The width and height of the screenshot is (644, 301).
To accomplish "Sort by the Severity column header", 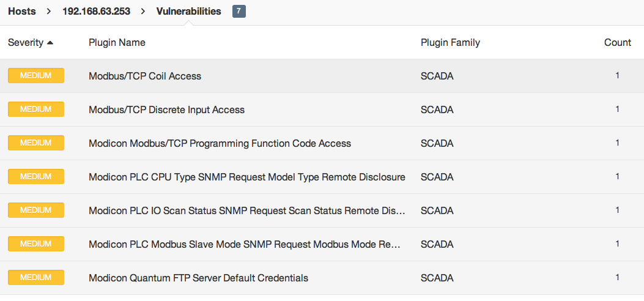I will (26, 42).
